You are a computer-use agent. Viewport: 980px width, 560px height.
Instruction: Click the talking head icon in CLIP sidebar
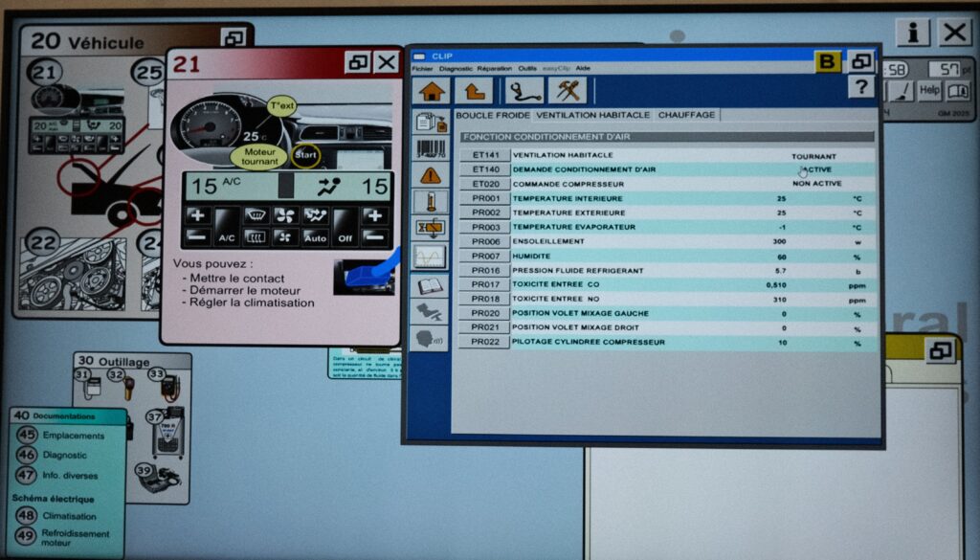(431, 339)
